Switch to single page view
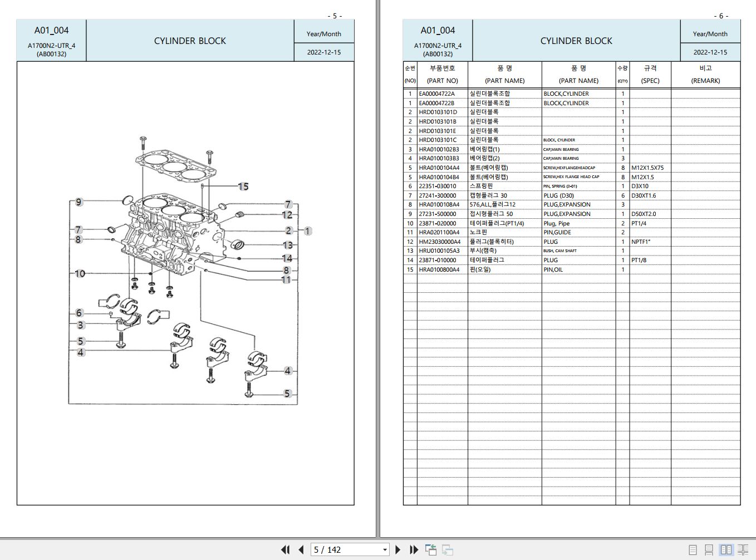Viewport: 756px width, 560px height. point(693,550)
